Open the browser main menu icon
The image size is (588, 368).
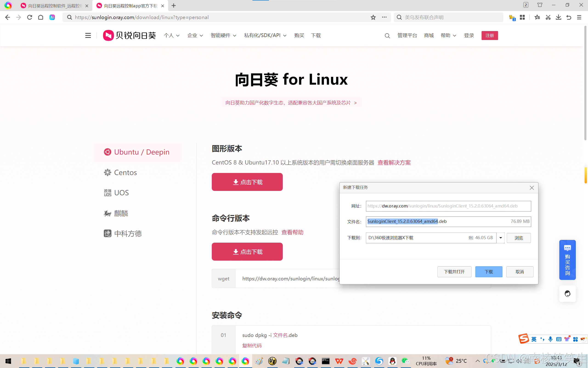pyautogui.click(x=579, y=17)
